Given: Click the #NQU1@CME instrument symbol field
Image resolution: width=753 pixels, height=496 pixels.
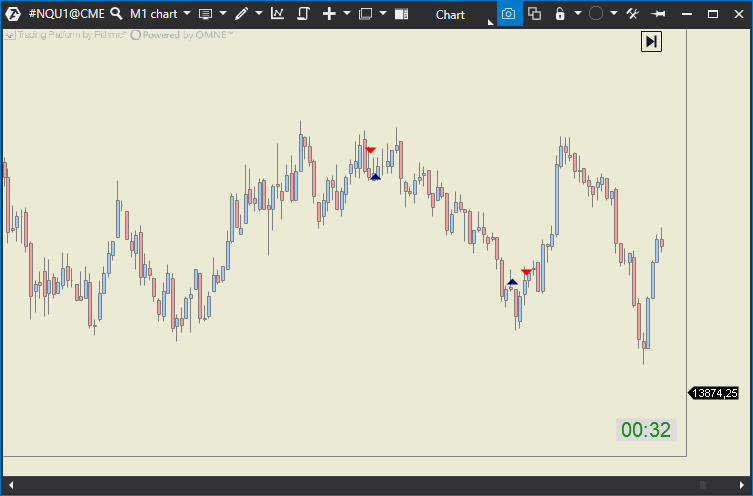Looking at the screenshot, I should tap(66, 14).
